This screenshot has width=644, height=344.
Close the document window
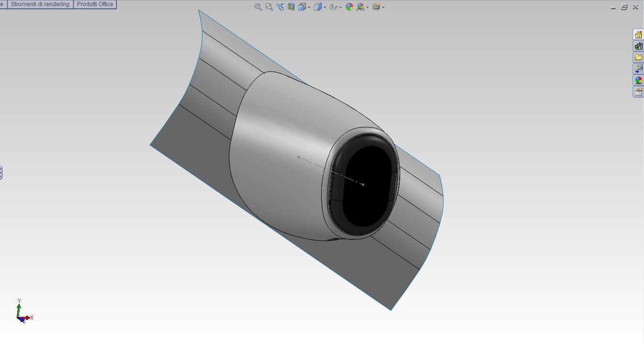pos(635,7)
